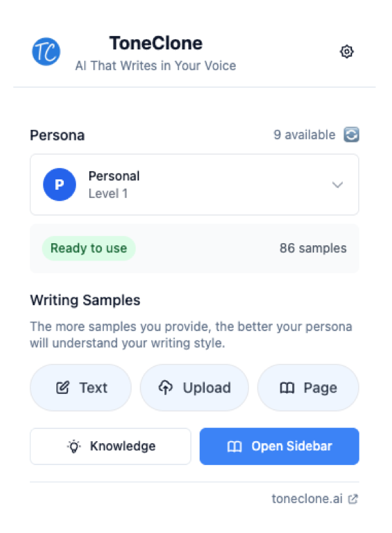Click the Ready to use status badge

[89, 248]
